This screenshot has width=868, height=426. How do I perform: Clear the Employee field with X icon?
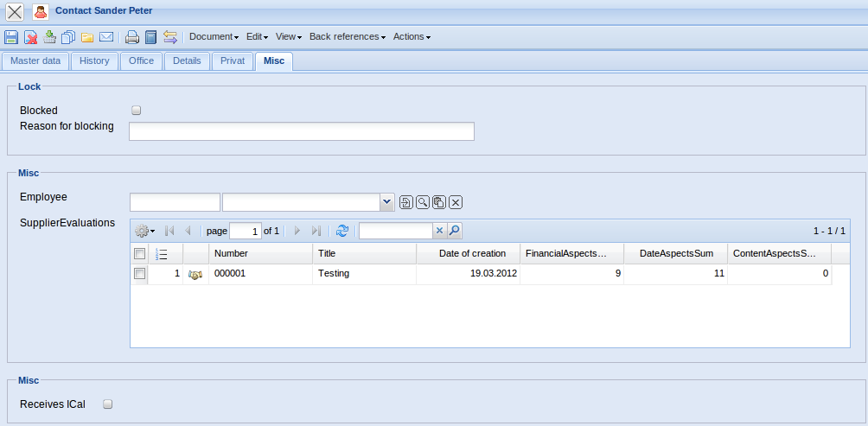tap(456, 202)
